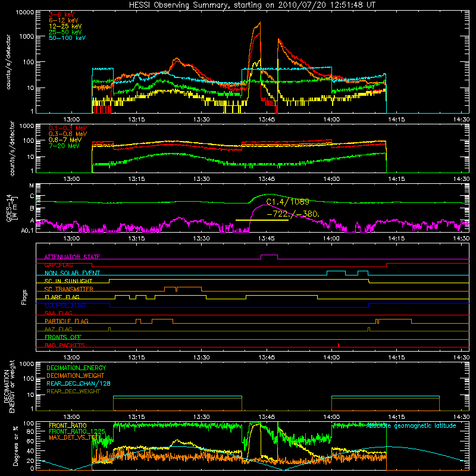Select the orange '6-12 keV' legend label
476x476 pixels.
point(64,20)
